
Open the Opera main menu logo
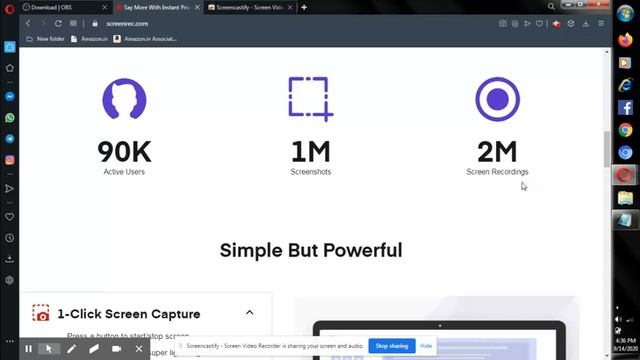[9, 8]
